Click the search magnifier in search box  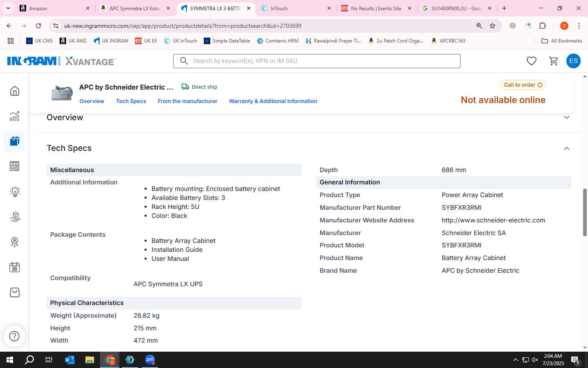pyautogui.click(x=184, y=61)
